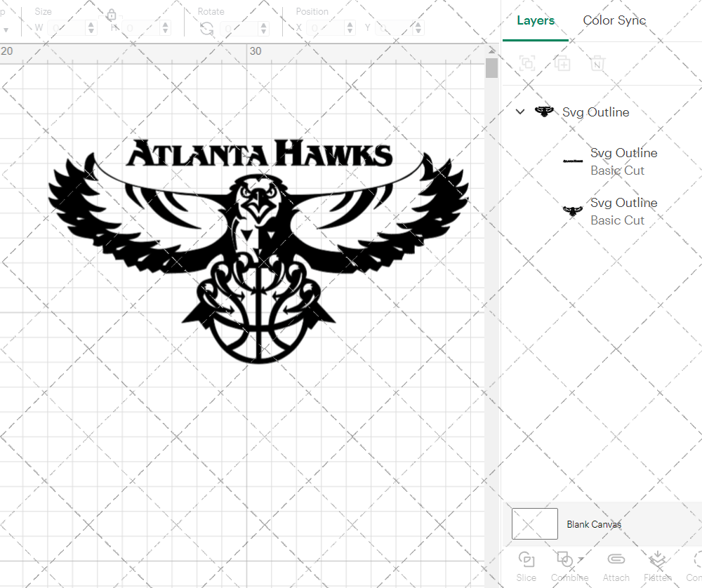This screenshot has height=588, width=702.
Task: Click the Blank Canvas label
Action: 594,524
